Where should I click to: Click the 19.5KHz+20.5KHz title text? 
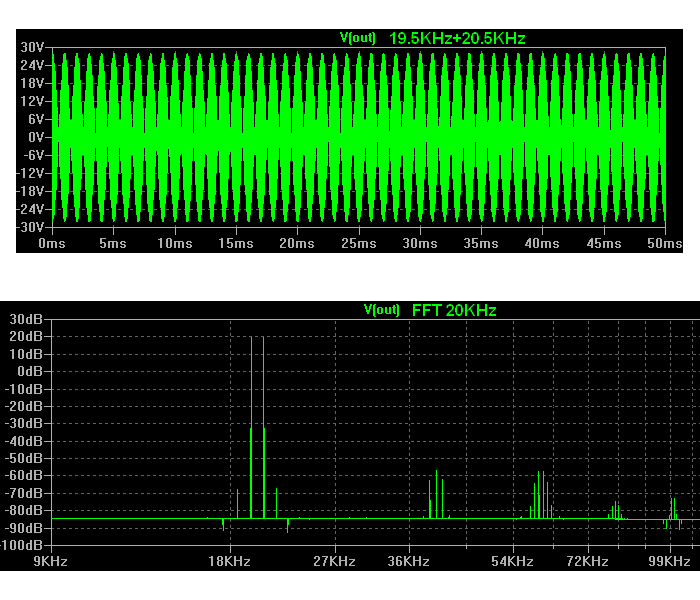(x=457, y=38)
